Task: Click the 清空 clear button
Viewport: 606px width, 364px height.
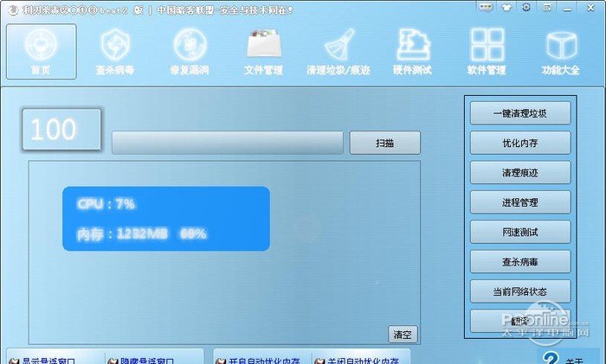Action: click(x=403, y=335)
